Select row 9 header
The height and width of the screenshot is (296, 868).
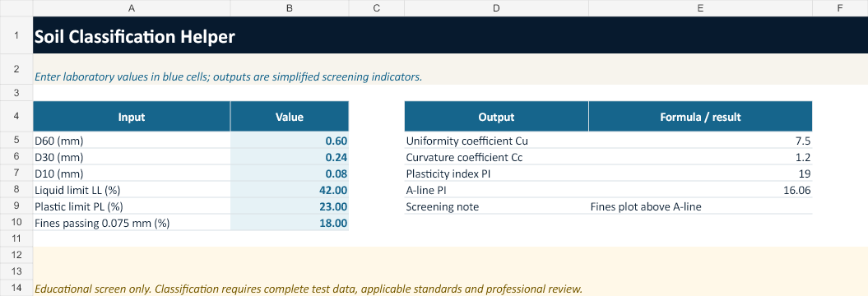click(16, 206)
